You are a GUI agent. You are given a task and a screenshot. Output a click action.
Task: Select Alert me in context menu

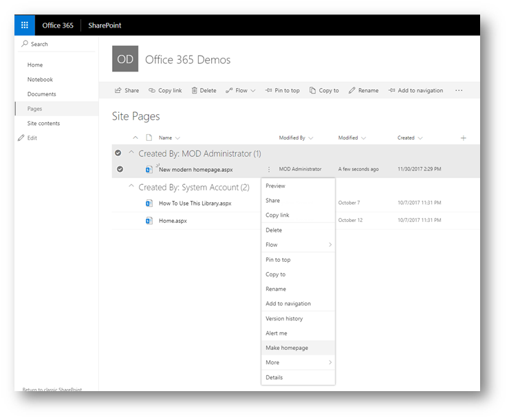[x=298, y=333]
